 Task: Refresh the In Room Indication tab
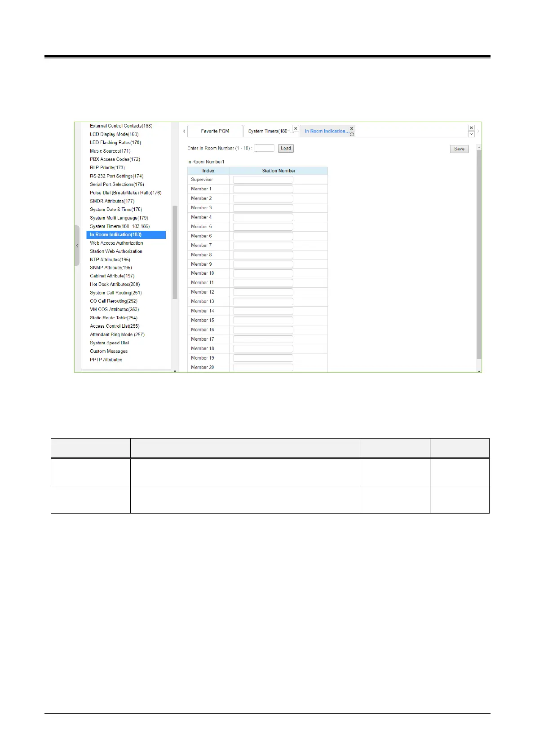coord(352,134)
